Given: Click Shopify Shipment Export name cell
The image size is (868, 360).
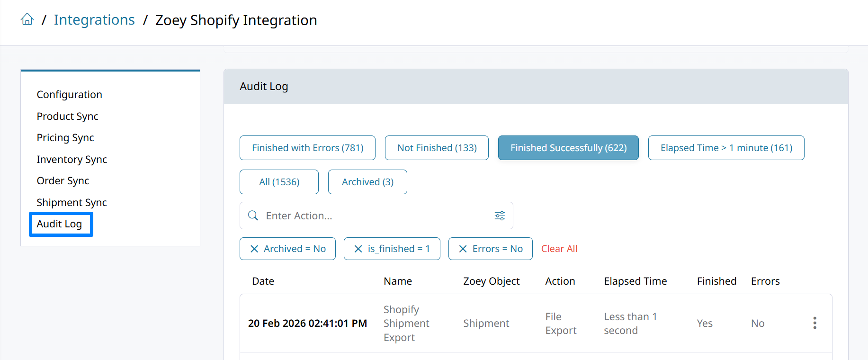Looking at the screenshot, I should click(x=406, y=323).
